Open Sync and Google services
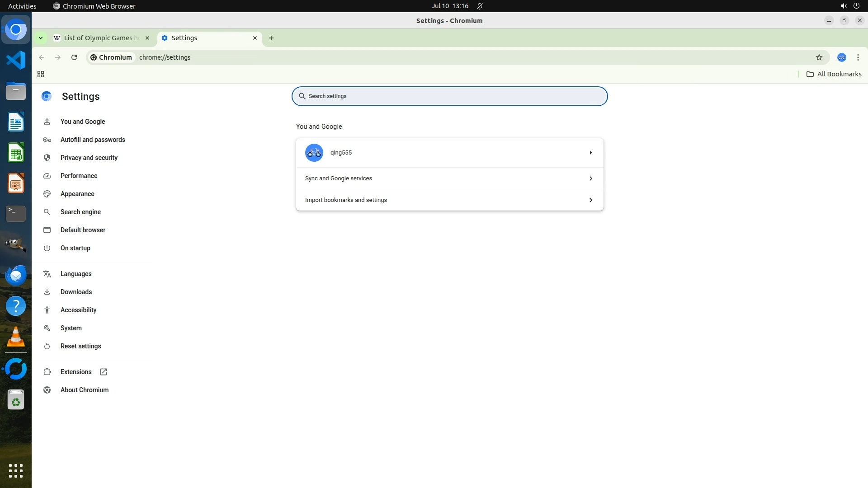This screenshot has height=488, width=868. coord(449,178)
